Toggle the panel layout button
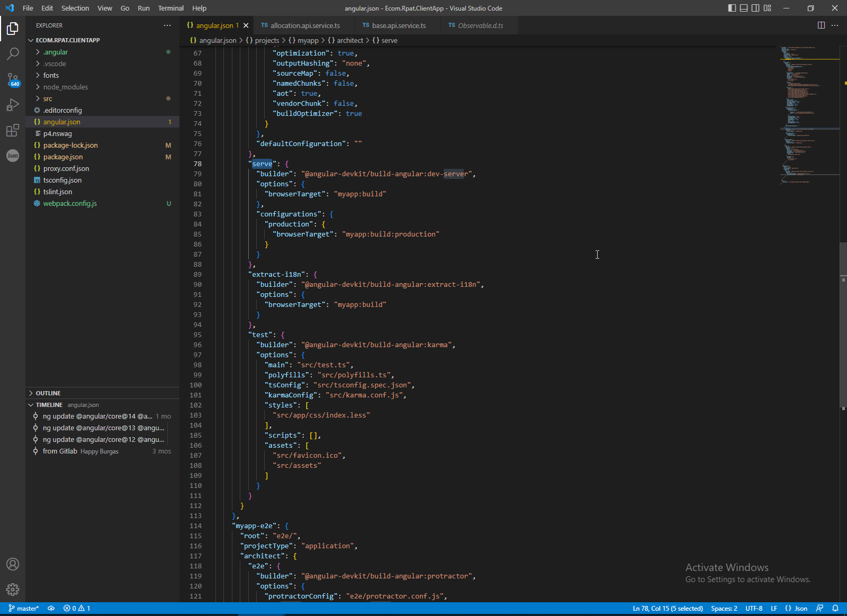 tap(744, 8)
